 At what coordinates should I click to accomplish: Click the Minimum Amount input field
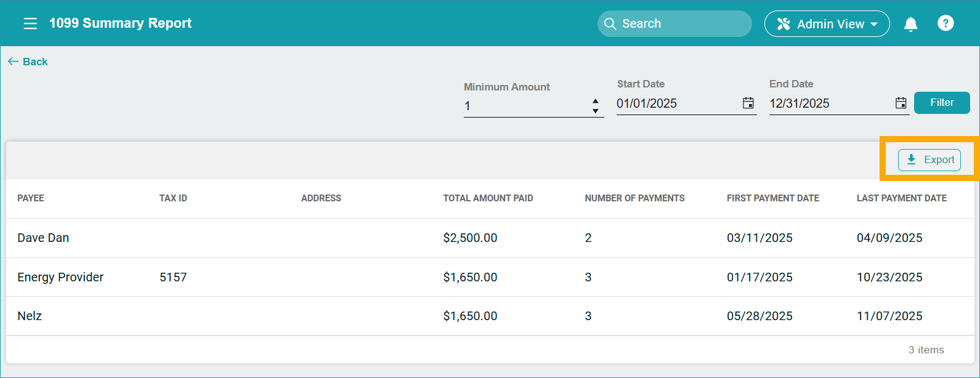(x=524, y=106)
